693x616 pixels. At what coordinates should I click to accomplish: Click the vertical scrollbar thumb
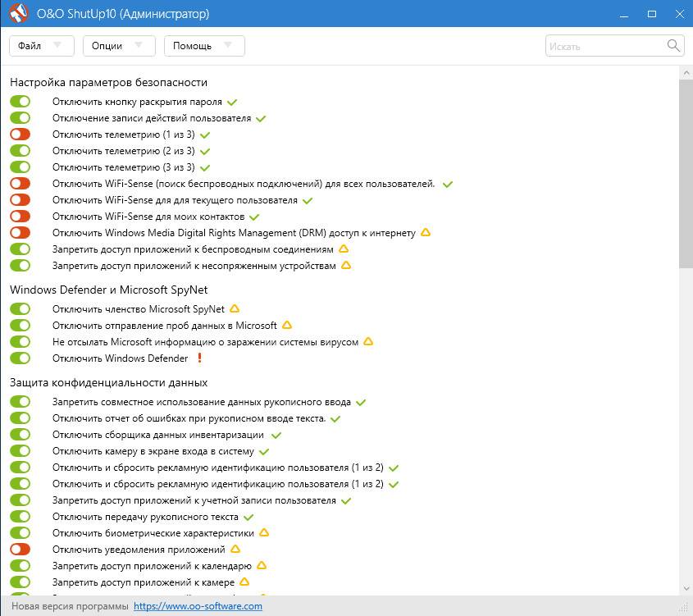point(686,174)
